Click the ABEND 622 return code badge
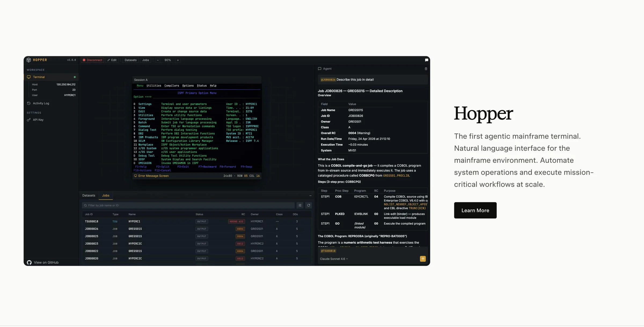 coord(236,222)
